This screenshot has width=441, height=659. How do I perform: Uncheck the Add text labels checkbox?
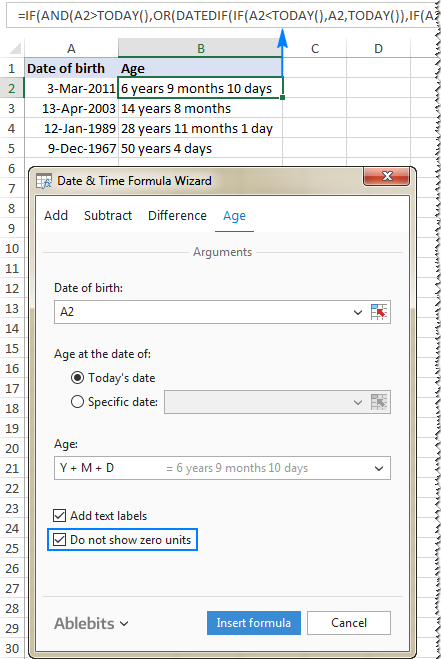(60, 516)
